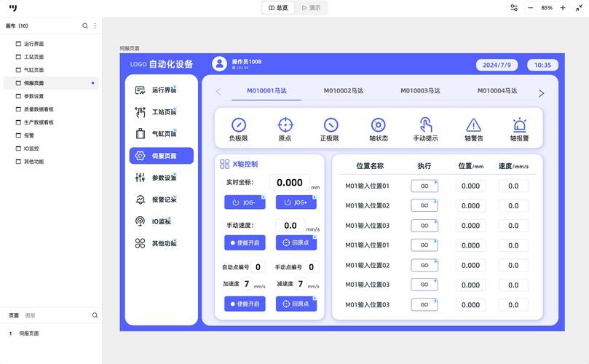Switch to the M010002马达 tab
The image size is (589, 364).
click(344, 90)
